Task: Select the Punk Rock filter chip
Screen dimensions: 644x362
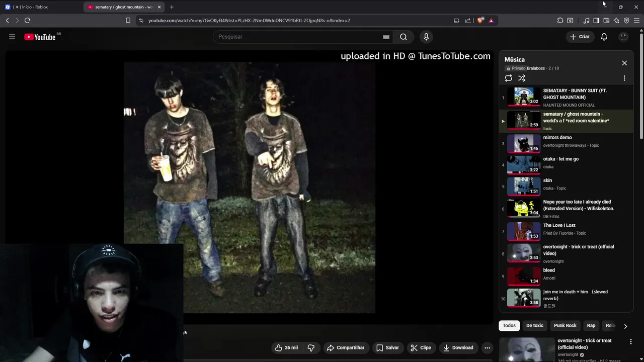Action: coord(565,326)
